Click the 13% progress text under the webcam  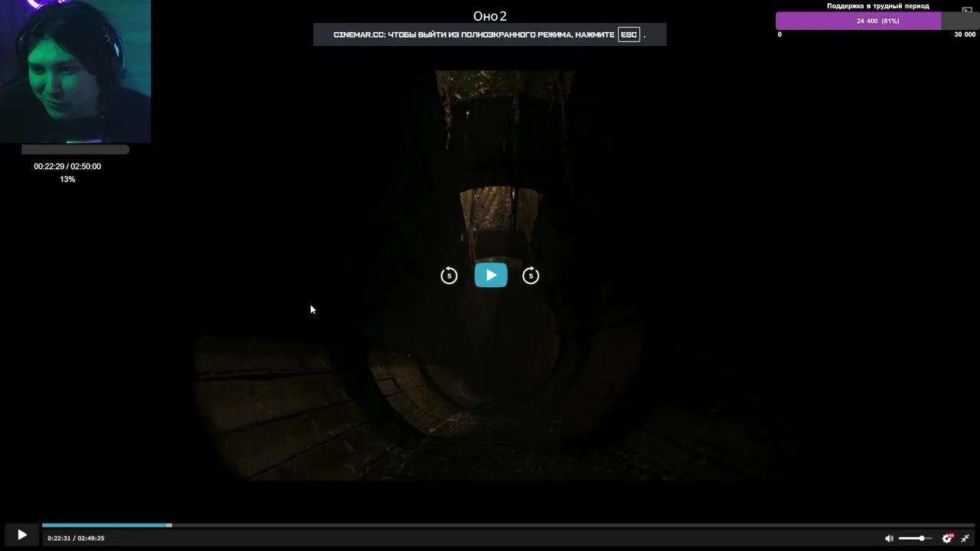click(x=67, y=179)
